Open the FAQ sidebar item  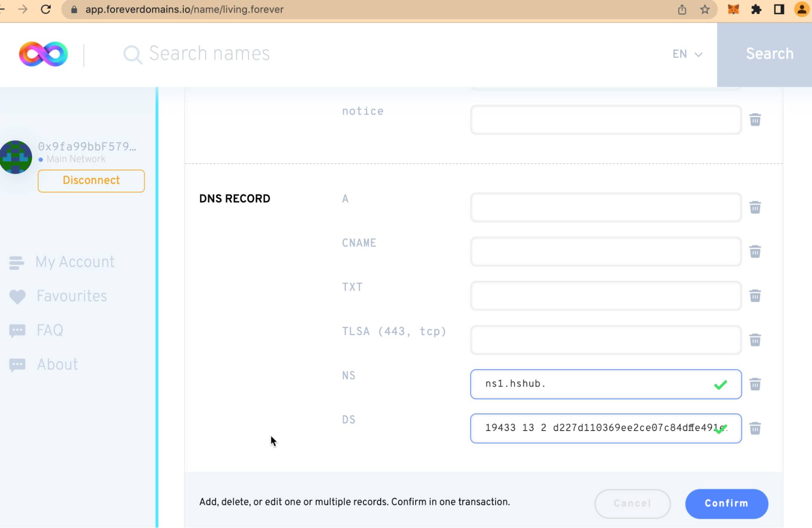[50, 330]
